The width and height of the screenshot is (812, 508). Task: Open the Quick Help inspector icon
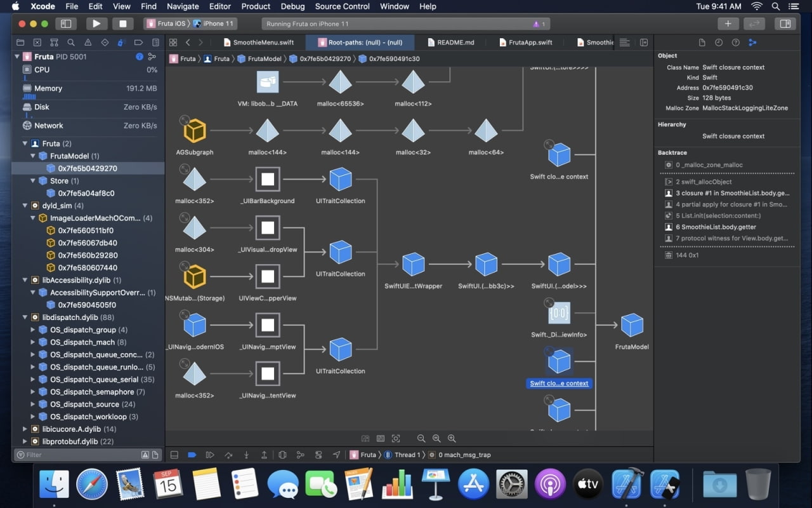[735, 43]
